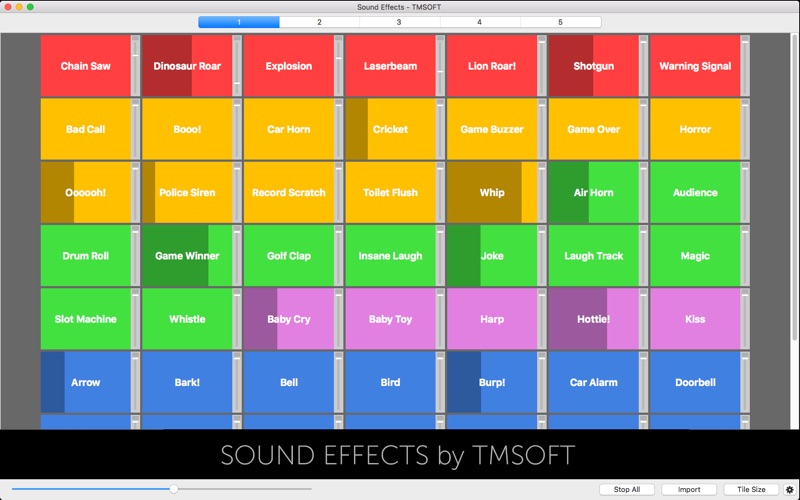800x500 pixels.
Task: Play the Baby Toy sound tile
Action: 390,319
